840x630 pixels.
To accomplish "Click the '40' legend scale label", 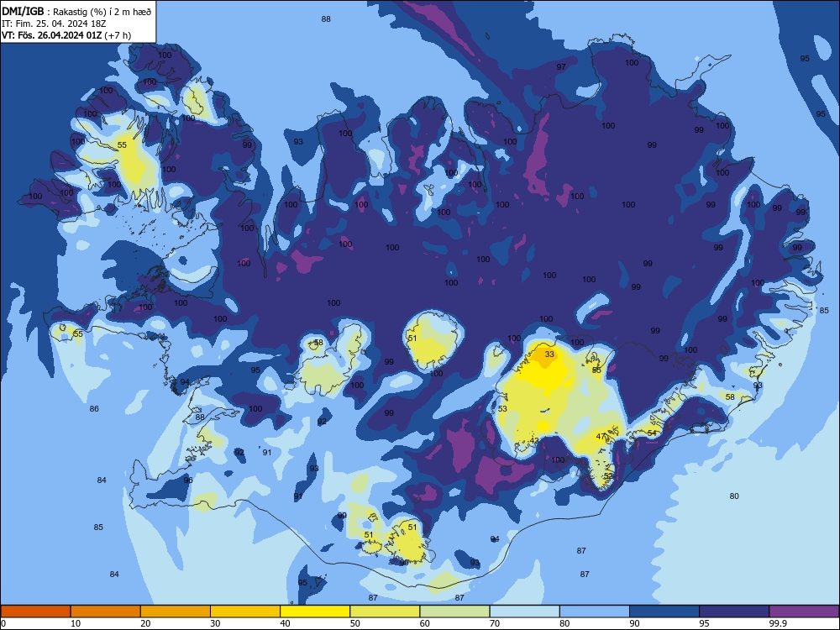I will (286, 623).
